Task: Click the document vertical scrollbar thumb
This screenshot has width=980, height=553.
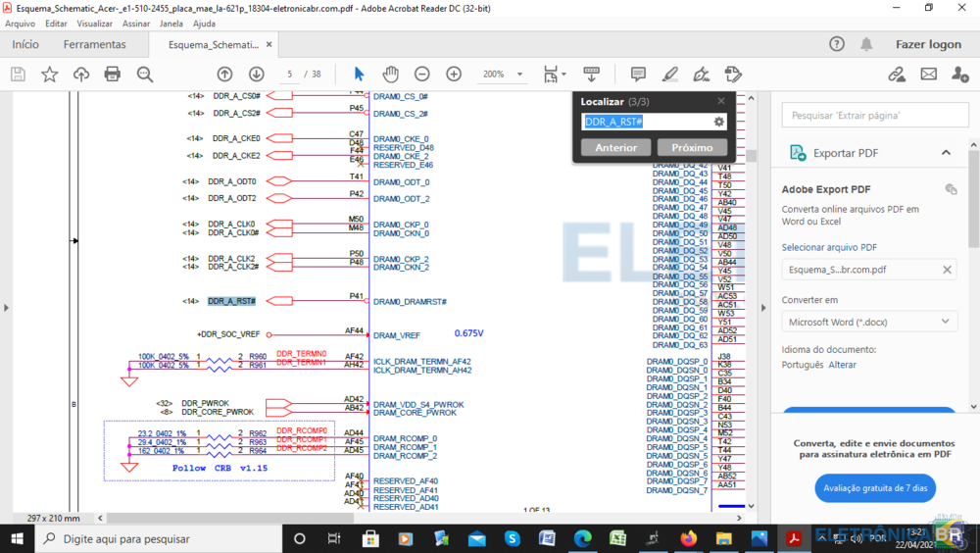Action: (x=752, y=155)
